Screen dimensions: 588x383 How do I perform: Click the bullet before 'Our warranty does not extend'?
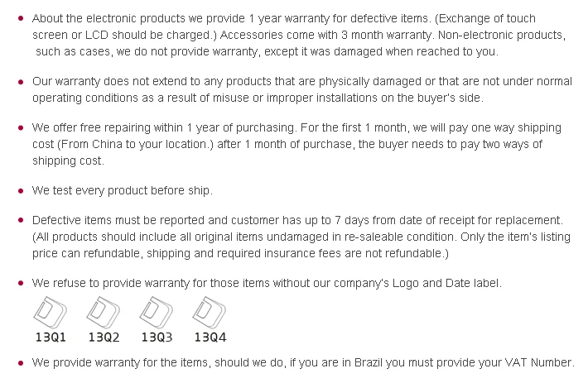21,82
